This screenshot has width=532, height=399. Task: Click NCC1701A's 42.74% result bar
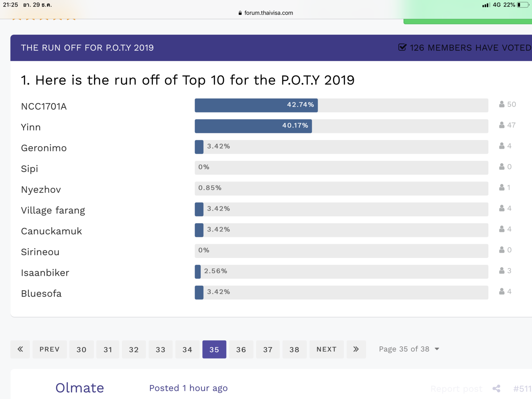click(256, 105)
